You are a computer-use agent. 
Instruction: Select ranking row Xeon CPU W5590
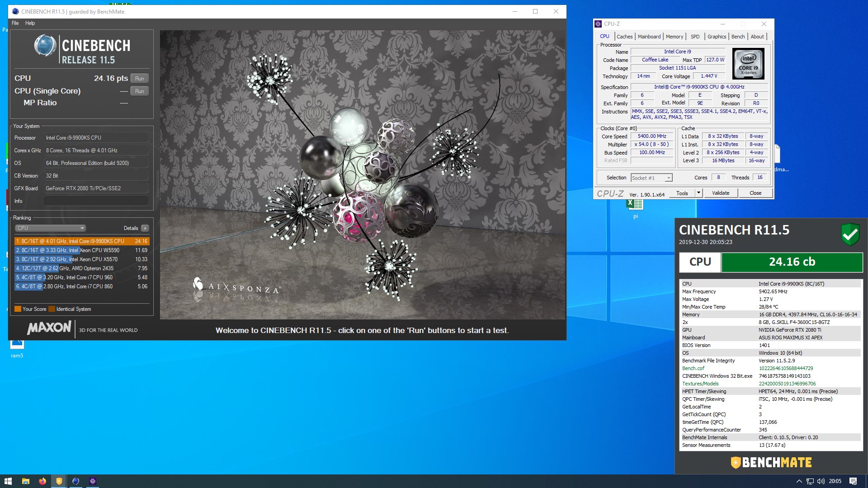click(82, 250)
